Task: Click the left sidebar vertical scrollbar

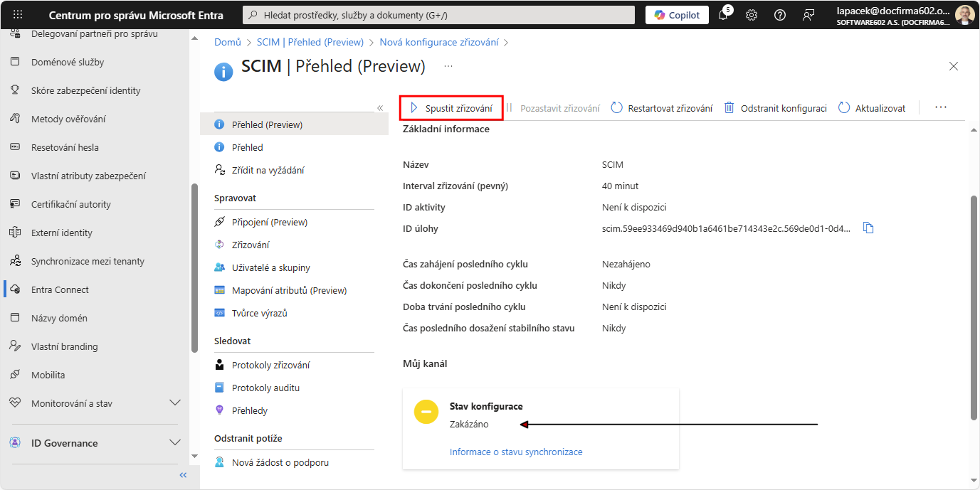Action: [x=194, y=268]
